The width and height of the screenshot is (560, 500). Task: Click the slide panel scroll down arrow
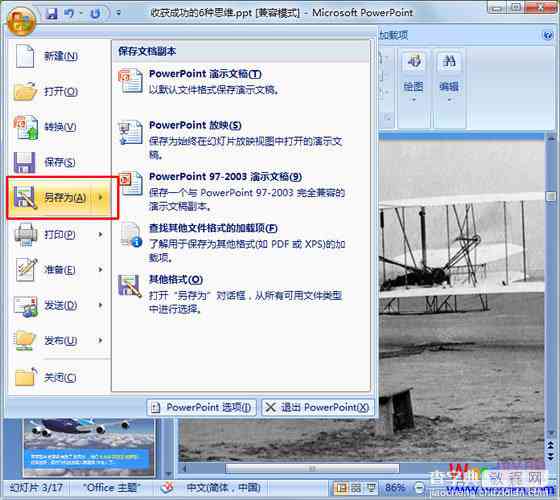point(168,475)
